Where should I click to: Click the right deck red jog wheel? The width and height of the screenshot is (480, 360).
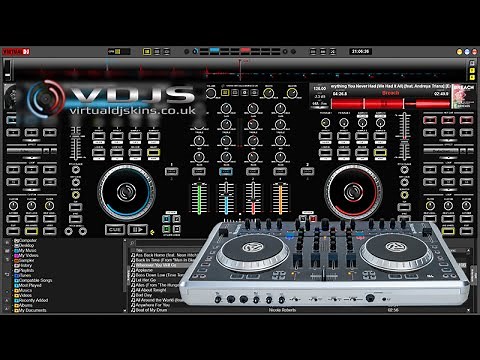point(353,192)
